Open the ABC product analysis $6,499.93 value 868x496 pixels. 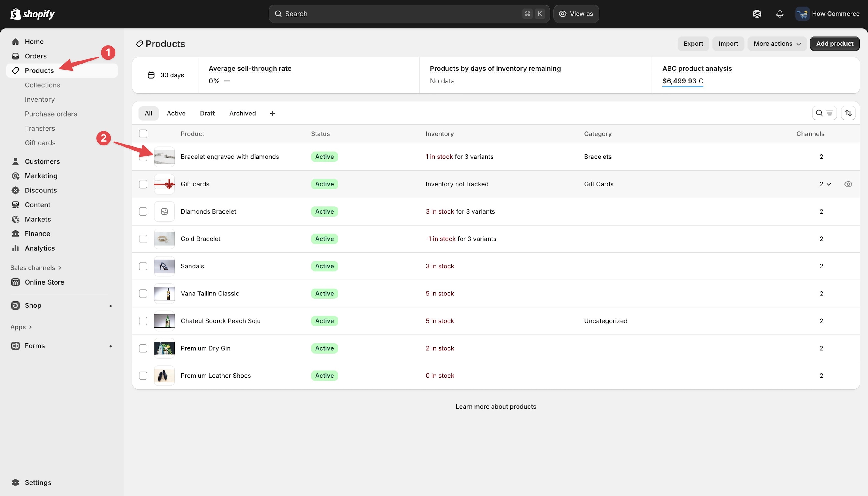tap(683, 81)
